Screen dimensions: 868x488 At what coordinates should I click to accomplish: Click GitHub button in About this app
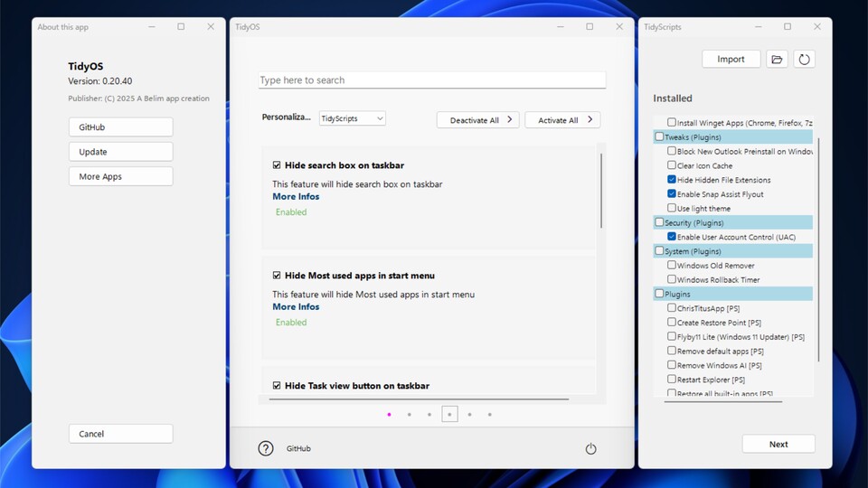click(x=120, y=127)
